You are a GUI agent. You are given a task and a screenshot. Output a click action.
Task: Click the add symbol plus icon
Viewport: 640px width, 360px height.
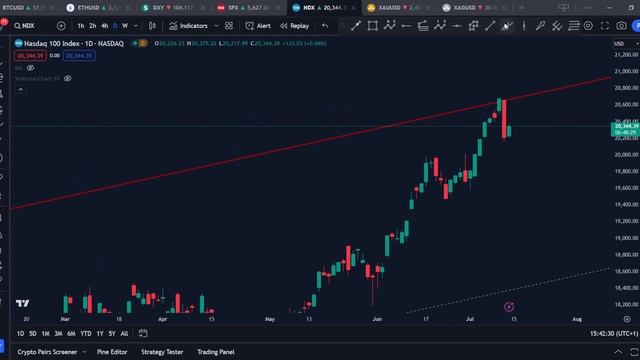tap(61, 26)
